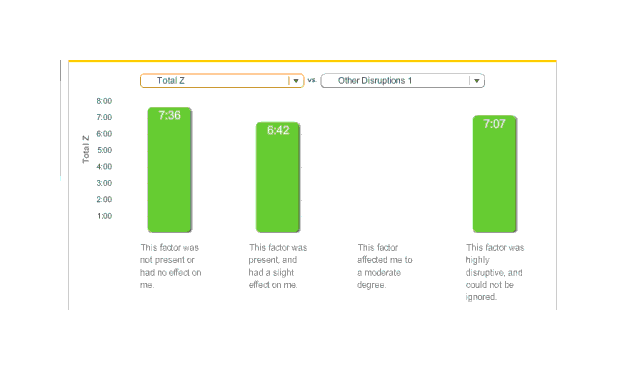
Task: Click the 8:00 axis tick label
Action: pos(104,101)
